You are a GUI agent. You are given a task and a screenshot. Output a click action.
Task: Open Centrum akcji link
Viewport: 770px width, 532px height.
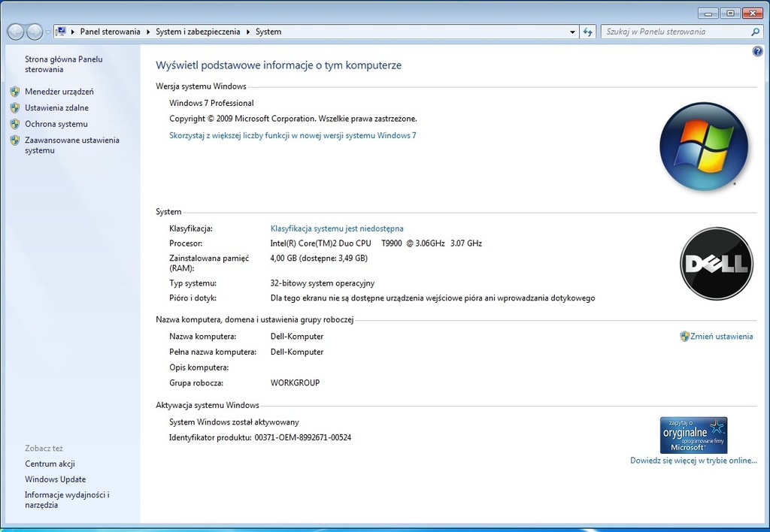(x=50, y=464)
